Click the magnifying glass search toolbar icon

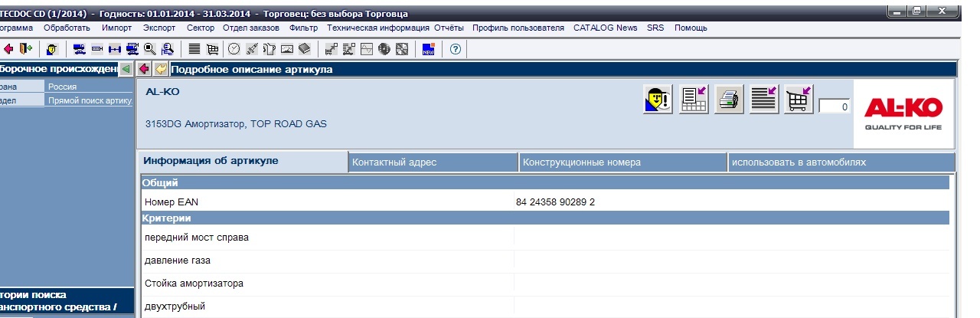pyautogui.click(x=150, y=49)
